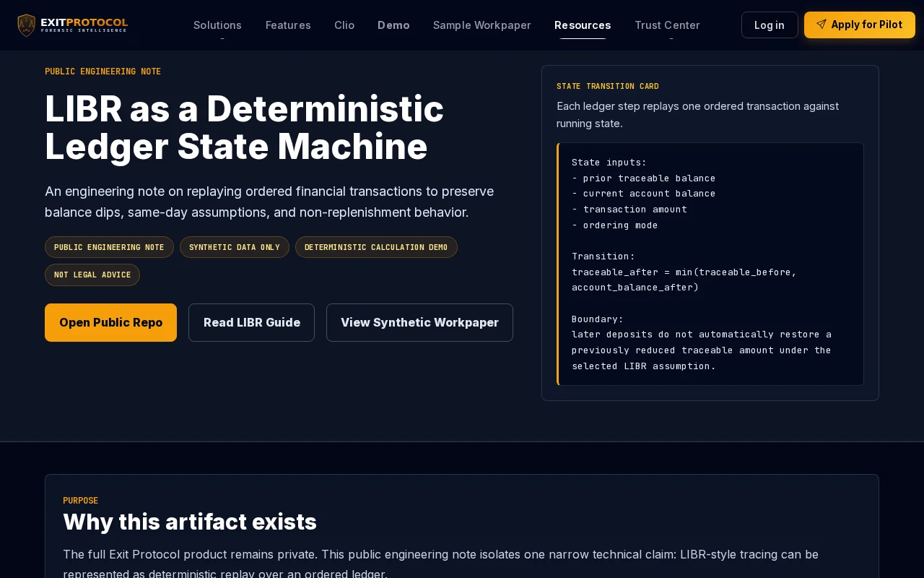Open the Demo page
924x578 pixels.
tap(393, 25)
